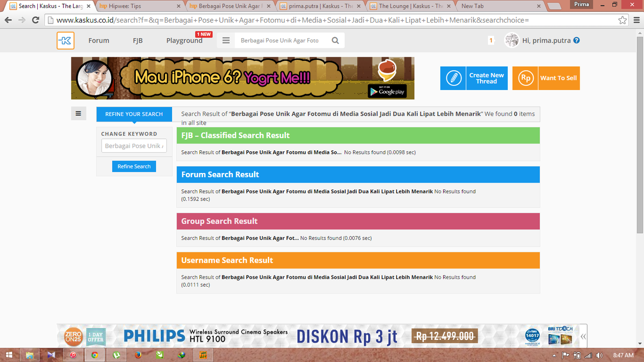Click the Rp icon for Want To Sell

[x=525, y=78]
